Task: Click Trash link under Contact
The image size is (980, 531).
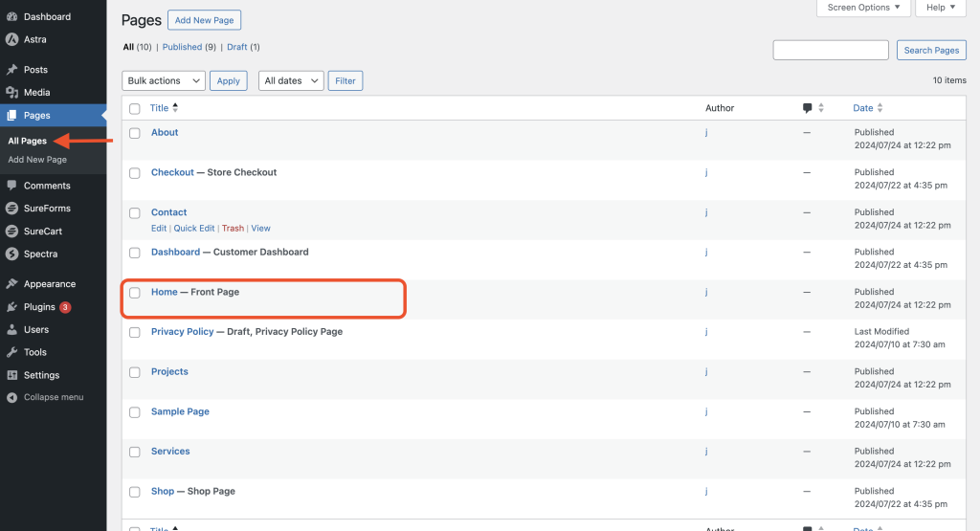Action: point(233,229)
